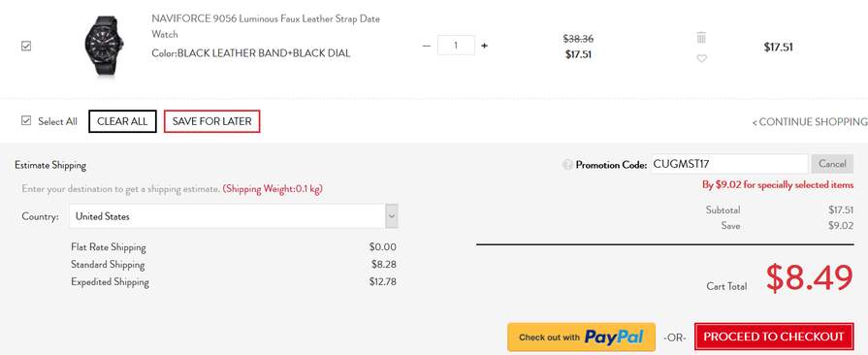Click the CLEAR ALL button

click(x=122, y=121)
